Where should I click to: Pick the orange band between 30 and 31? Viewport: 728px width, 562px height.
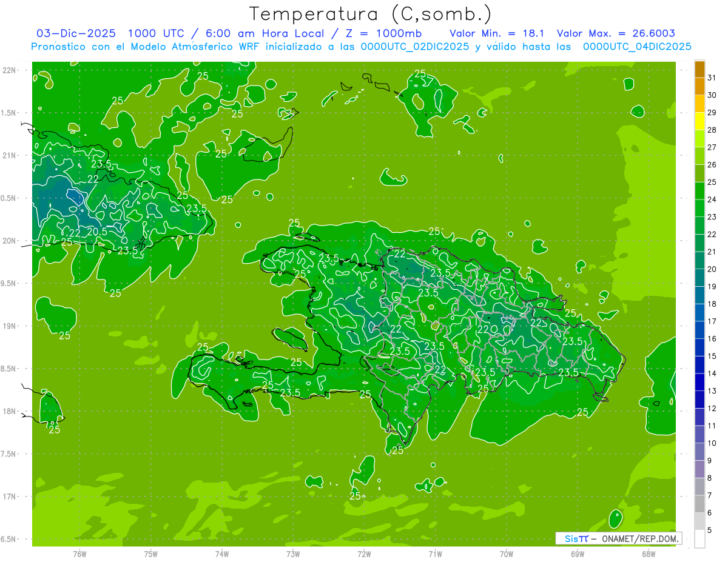[x=699, y=86]
